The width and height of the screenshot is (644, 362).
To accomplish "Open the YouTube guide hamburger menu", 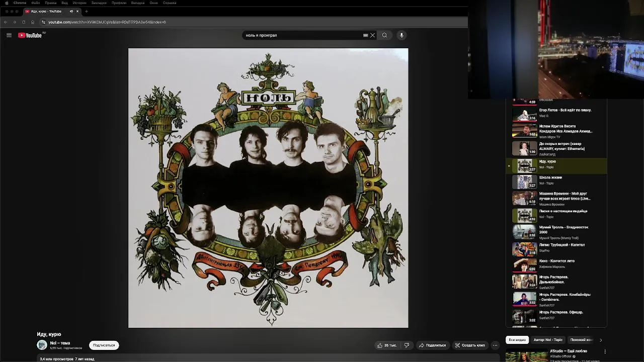I will coord(9,35).
